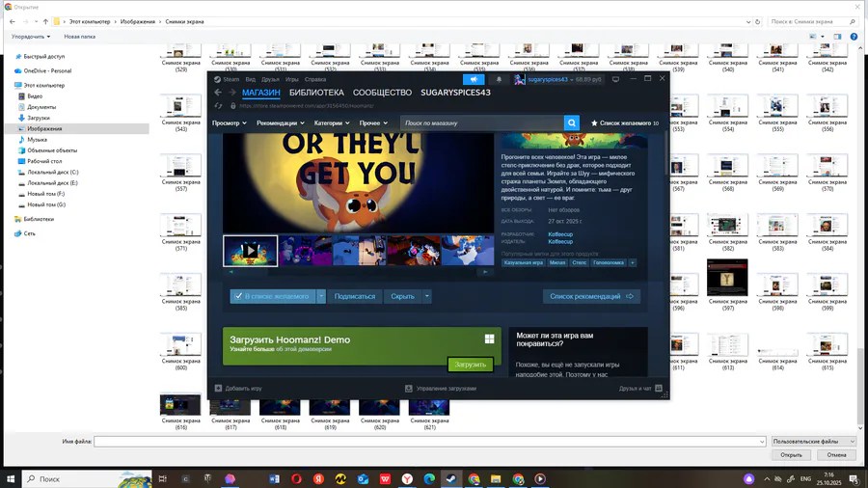Open Steam notifications bell
The image size is (868, 488).
pos(499,80)
